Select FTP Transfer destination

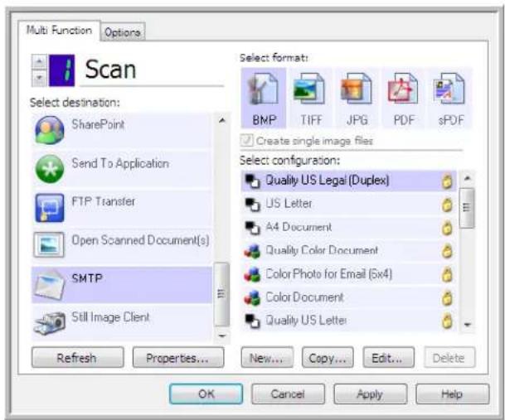(x=122, y=208)
